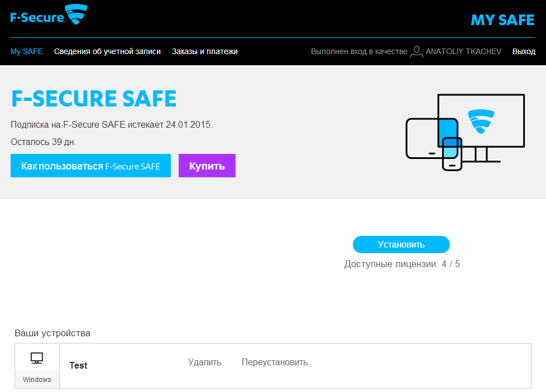Click Удалить to remove the Test device
The width and height of the screenshot is (546, 392).
(x=204, y=362)
